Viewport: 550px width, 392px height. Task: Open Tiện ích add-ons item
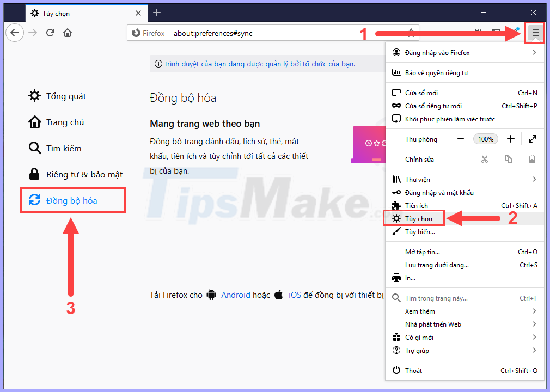coord(465,205)
